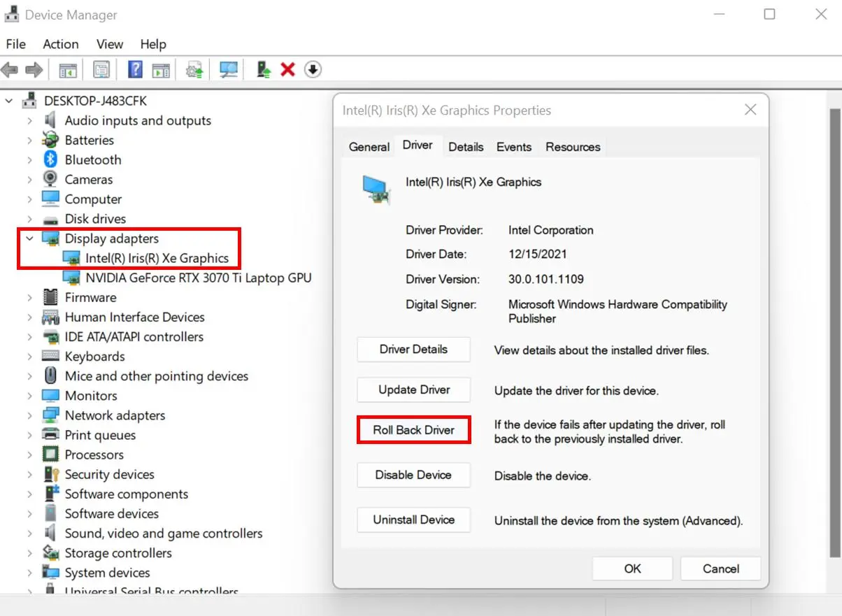
Task: Expand IDE ATA/ATAPI controllers node
Action: 29,336
